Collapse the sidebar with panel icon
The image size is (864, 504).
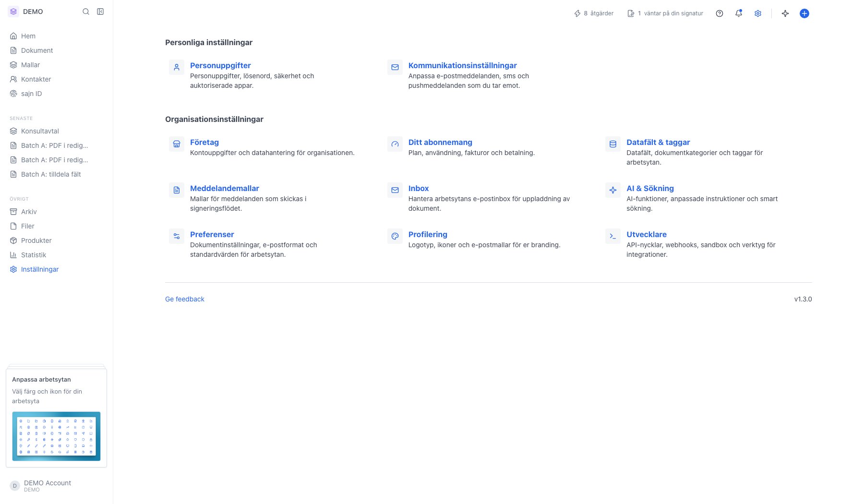click(100, 12)
